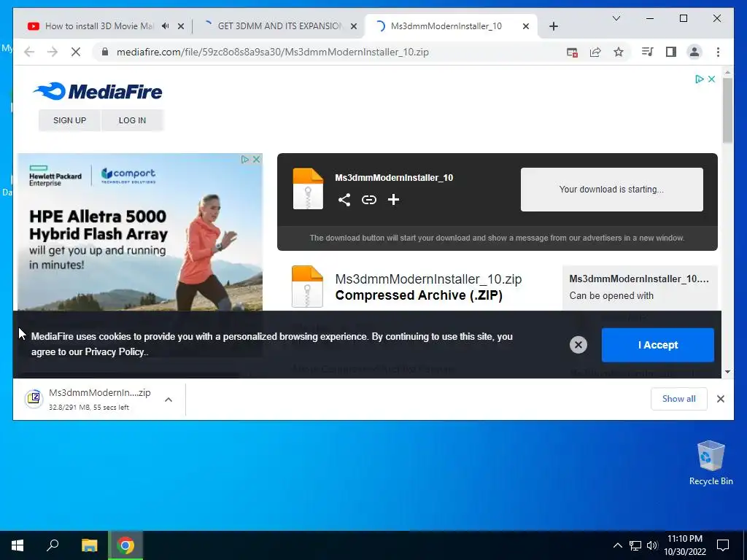Open Chrome share this page icon

click(x=595, y=52)
